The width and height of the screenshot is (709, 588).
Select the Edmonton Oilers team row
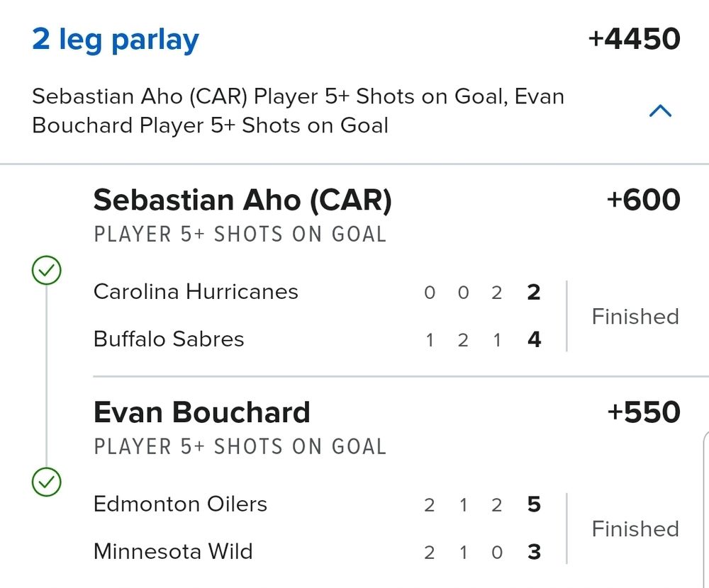[180, 504]
